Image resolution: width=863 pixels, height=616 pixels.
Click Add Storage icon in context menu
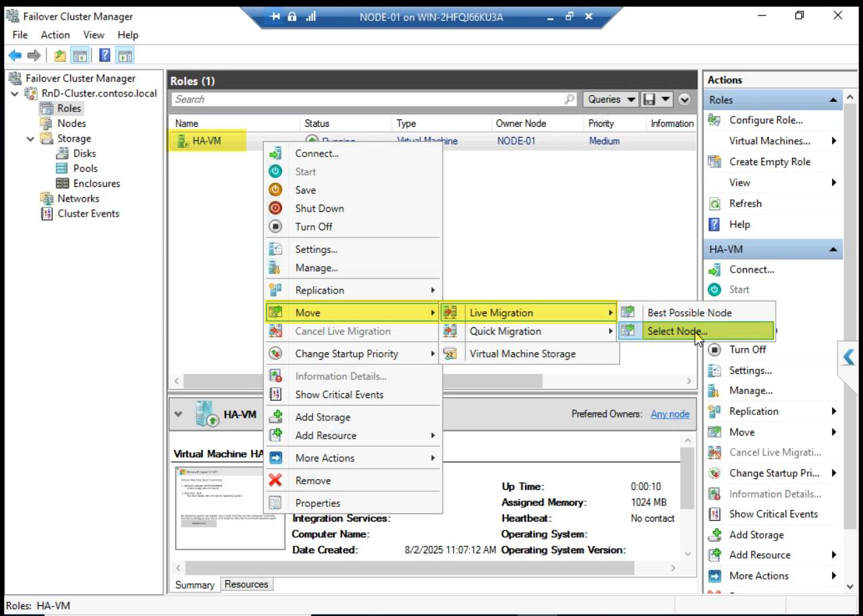coord(275,416)
